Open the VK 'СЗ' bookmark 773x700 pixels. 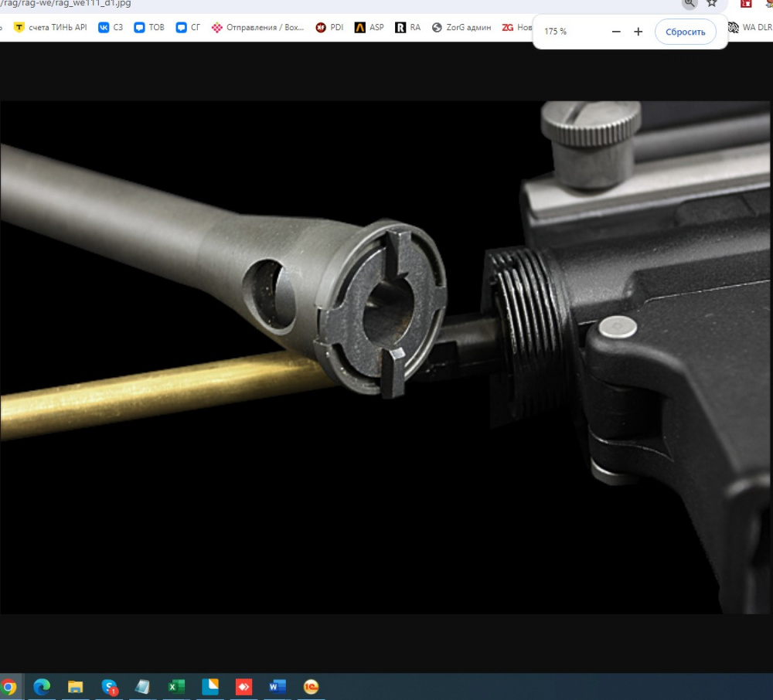click(111, 27)
